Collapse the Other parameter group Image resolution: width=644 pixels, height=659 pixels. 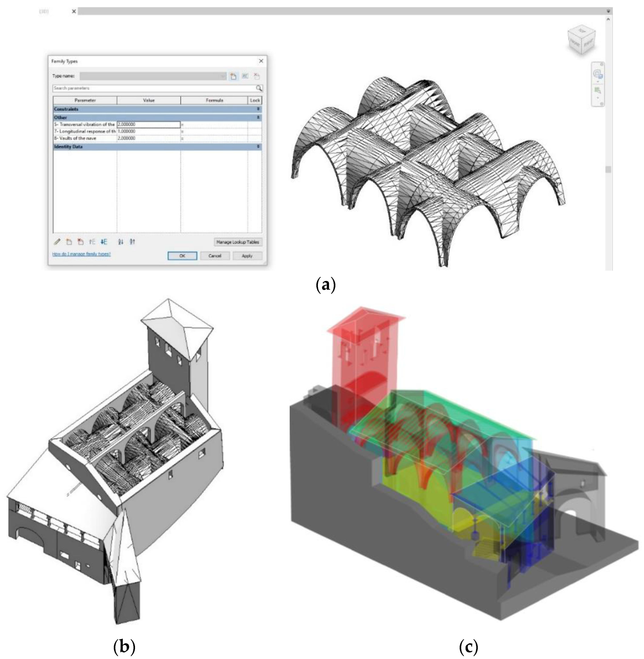(x=258, y=117)
